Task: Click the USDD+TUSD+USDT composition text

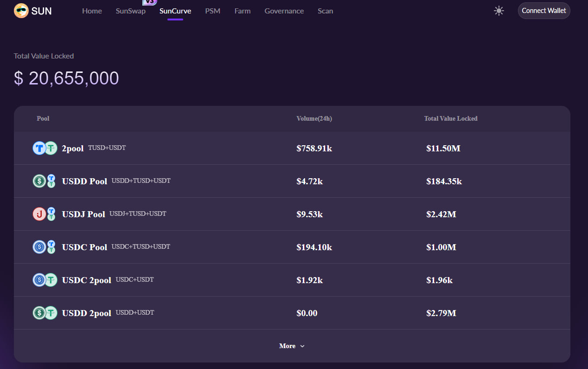Action: (x=141, y=181)
